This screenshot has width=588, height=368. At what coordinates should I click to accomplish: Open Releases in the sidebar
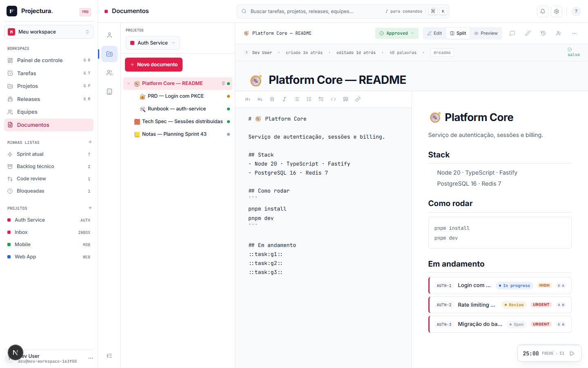[x=49, y=99]
